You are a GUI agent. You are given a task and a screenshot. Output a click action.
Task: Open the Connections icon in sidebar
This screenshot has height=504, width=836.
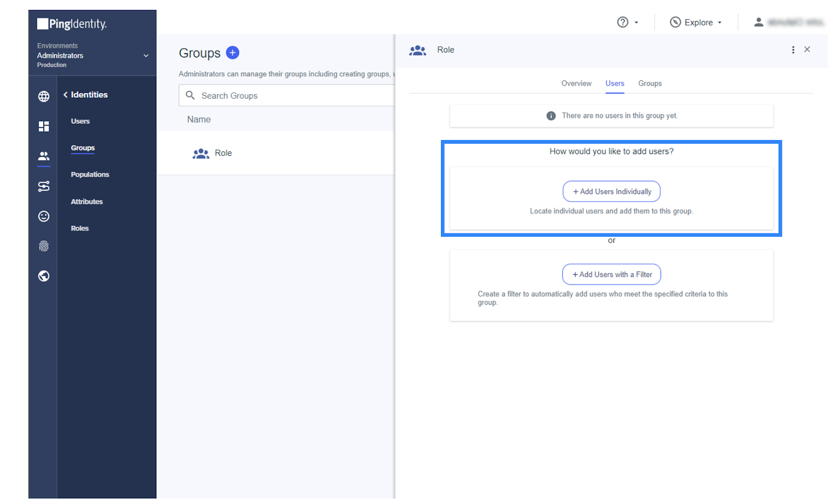[x=44, y=186]
